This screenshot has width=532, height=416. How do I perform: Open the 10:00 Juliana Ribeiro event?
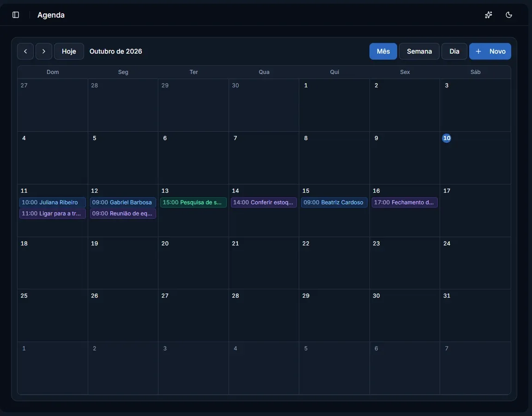click(53, 202)
